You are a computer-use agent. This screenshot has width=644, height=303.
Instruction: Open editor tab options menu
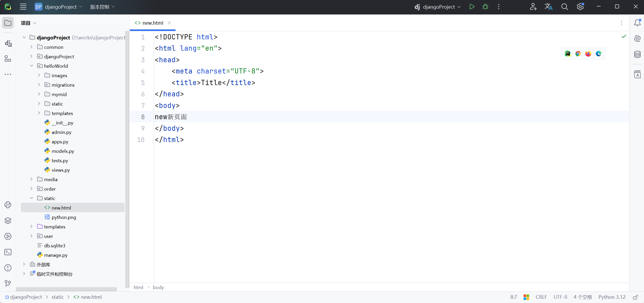[x=622, y=23]
